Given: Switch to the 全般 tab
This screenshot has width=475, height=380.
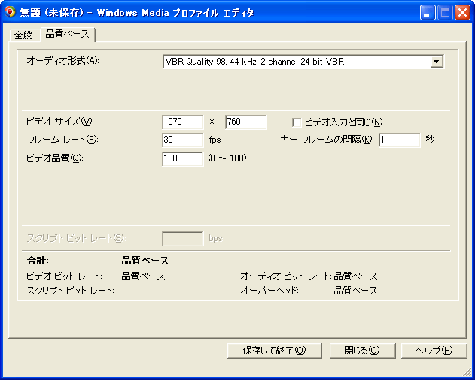Looking at the screenshot, I should 24,35.
